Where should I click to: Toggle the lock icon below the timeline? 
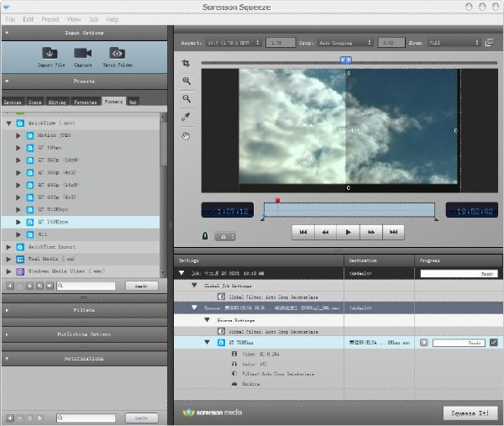[x=206, y=237]
